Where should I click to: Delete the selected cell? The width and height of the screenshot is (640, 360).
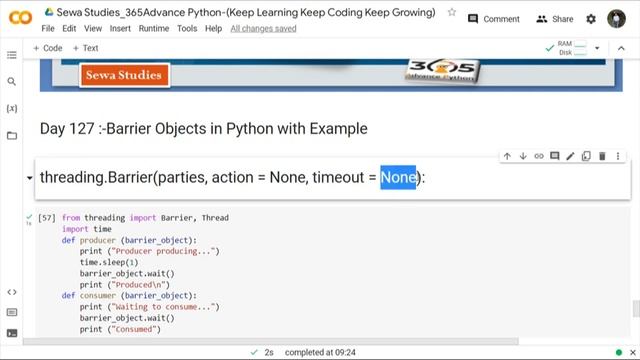coord(602,156)
